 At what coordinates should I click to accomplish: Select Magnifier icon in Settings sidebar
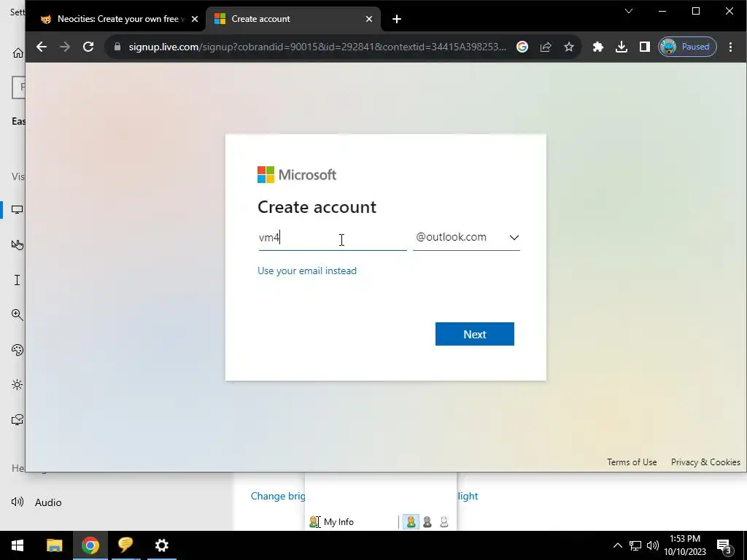click(x=18, y=315)
